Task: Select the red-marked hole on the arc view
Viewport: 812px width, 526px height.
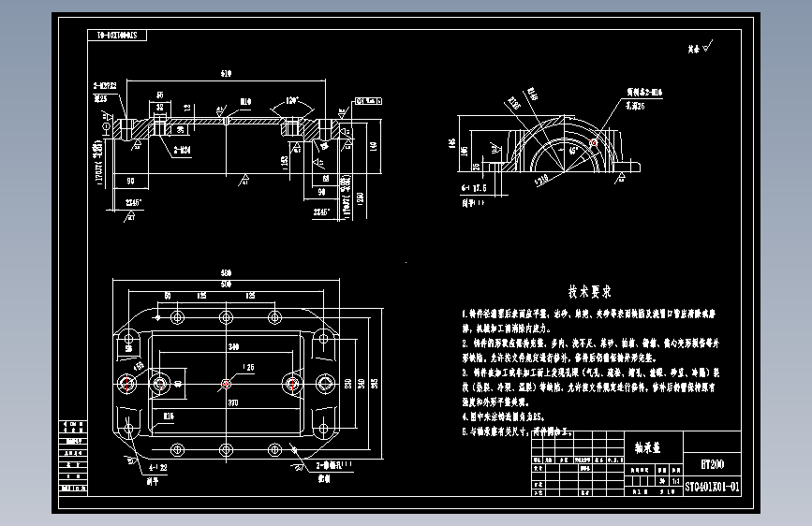Action: click(x=594, y=142)
